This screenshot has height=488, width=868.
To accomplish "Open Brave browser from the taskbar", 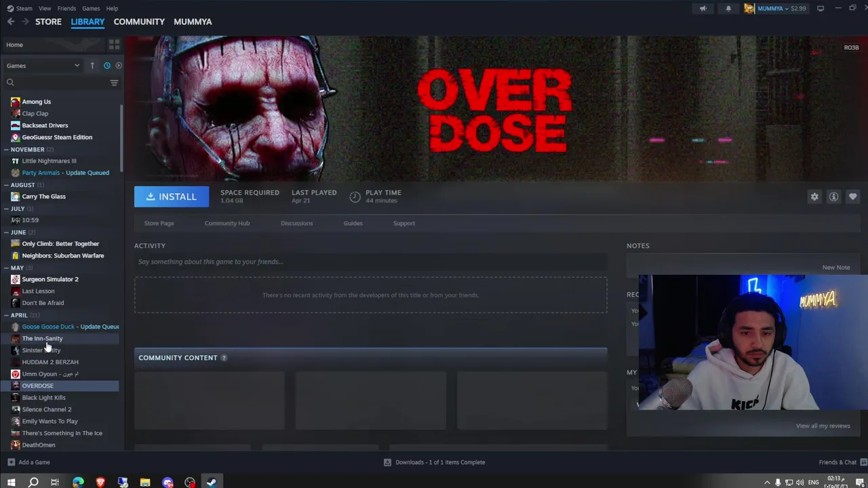I will click(x=100, y=483).
